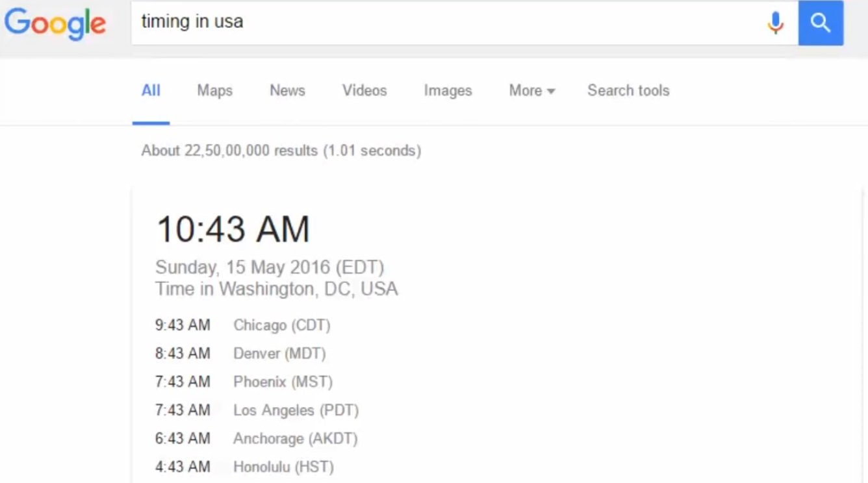Click the Los Angeles (PDT) entry
868x483 pixels.
296,410
